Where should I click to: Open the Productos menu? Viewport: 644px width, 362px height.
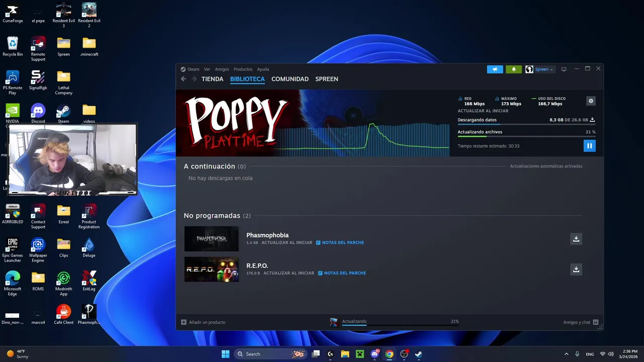coord(243,69)
